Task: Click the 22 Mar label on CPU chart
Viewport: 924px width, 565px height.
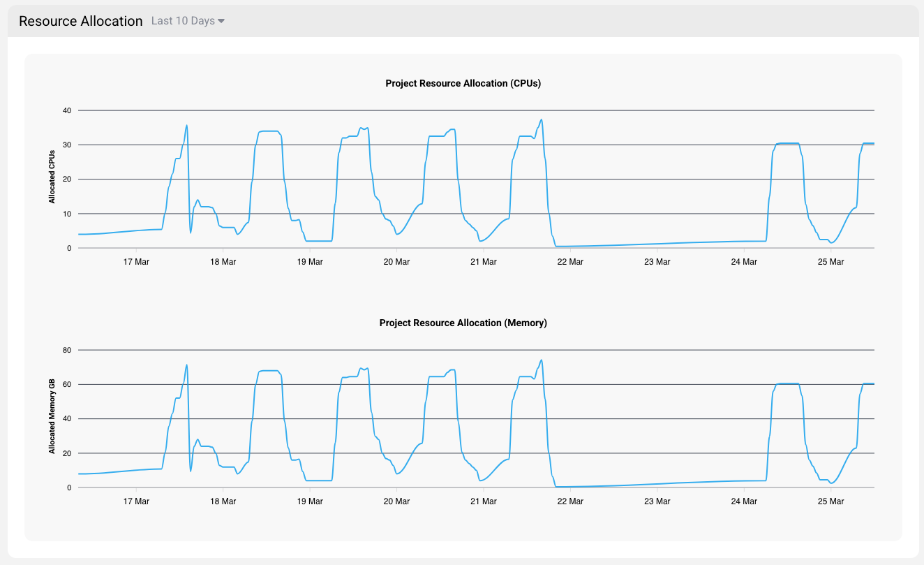Action: click(x=569, y=262)
